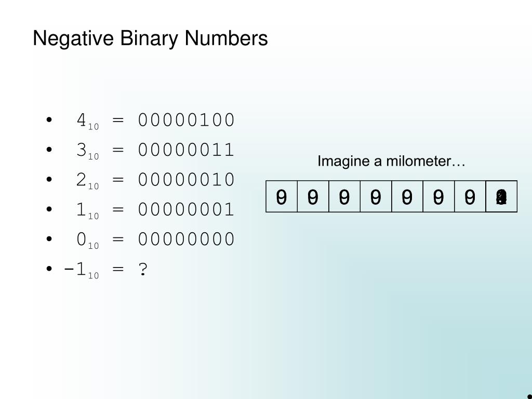Click the "Negative Binary Numbers" slide title
Screen dimensions: 532x399
coord(150,38)
